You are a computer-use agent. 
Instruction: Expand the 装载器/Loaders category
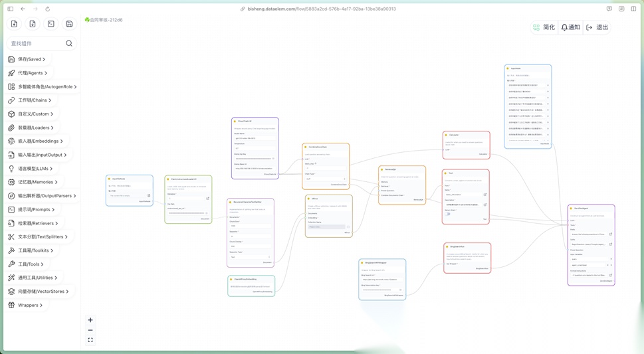click(31, 128)
